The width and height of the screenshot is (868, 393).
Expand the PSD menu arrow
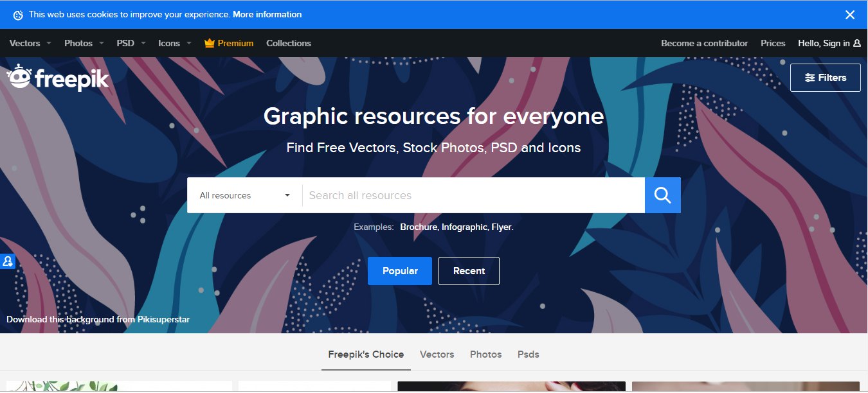[142, 44]
